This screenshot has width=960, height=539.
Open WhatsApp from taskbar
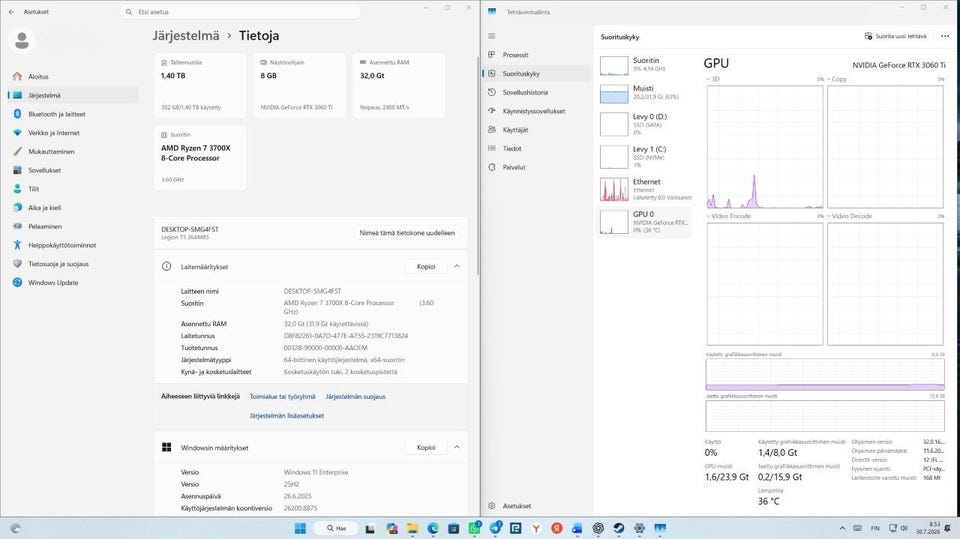474,528
